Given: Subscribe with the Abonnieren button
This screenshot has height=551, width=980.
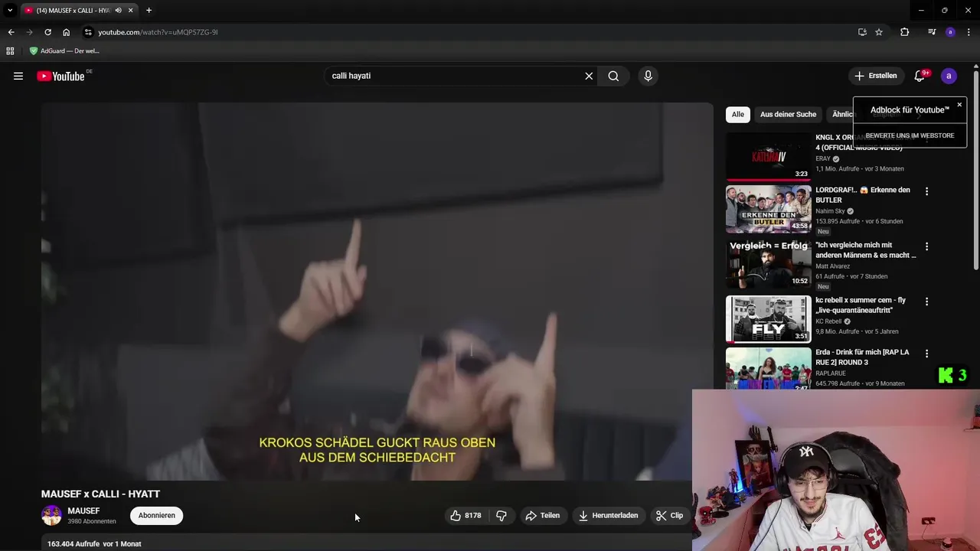Looking at the screenshot, I should pos(157,516).
